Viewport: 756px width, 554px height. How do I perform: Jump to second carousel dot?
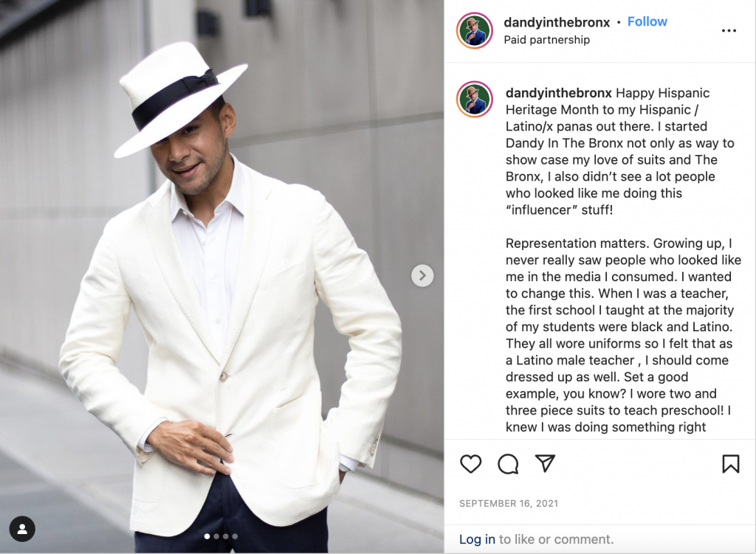(216, 536)
